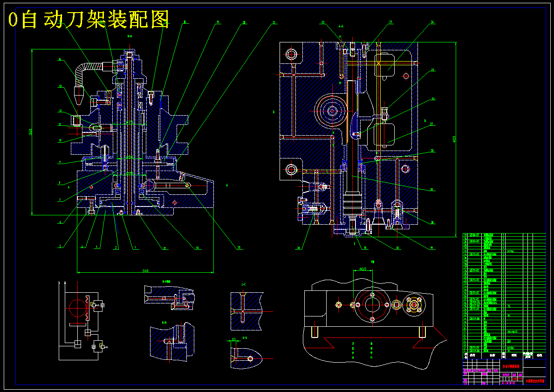Click part callout number 24
Viewport: 554px width, 392px height.
(x=432, y=22)
